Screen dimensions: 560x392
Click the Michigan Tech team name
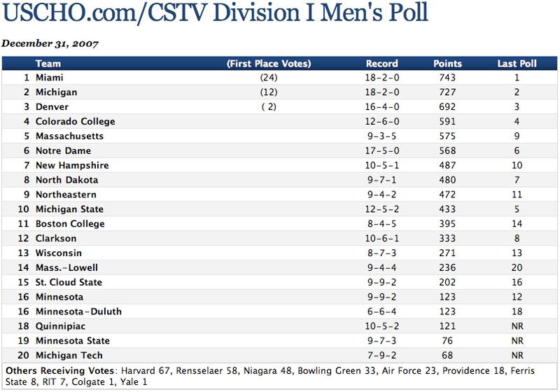(67, 356)
